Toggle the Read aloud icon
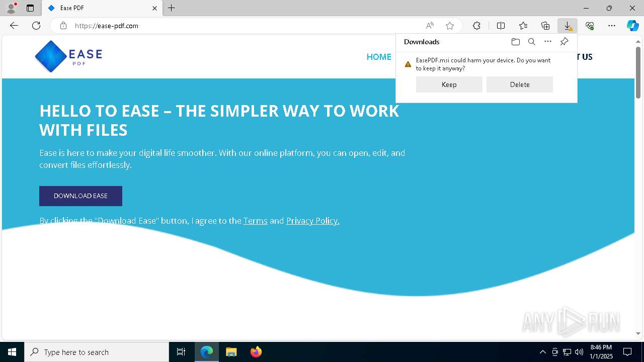 [x=430, y=26]
